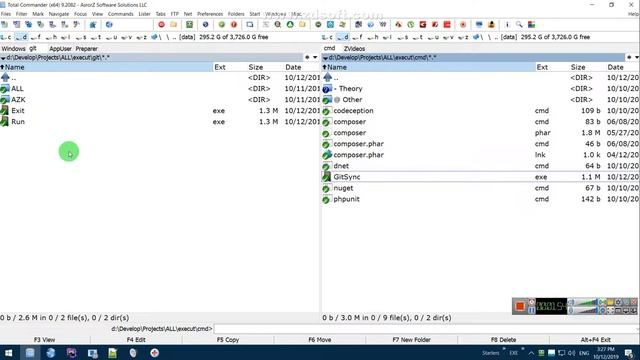Click the command line input field

pos(426,329)
